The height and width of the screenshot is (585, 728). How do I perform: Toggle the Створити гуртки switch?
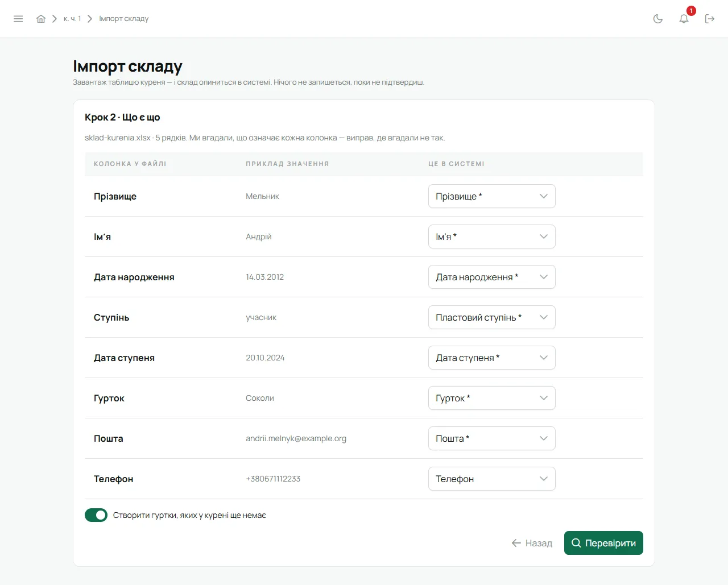click(x=96, y=515)
